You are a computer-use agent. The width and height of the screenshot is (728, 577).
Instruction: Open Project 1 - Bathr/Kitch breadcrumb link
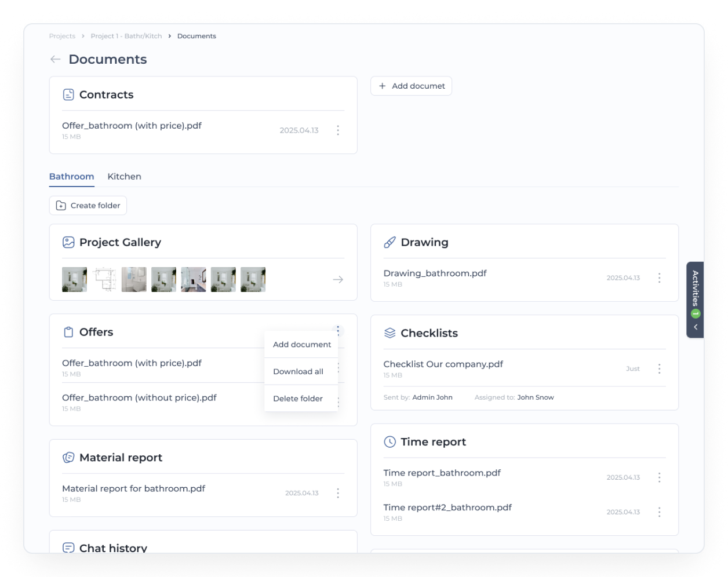coord(126,36)
